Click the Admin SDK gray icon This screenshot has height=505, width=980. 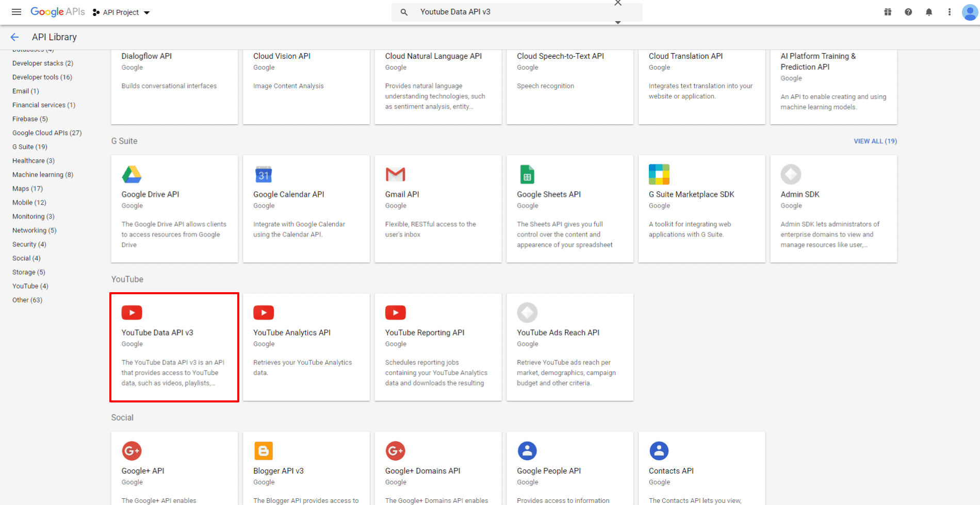pos(791,175)
